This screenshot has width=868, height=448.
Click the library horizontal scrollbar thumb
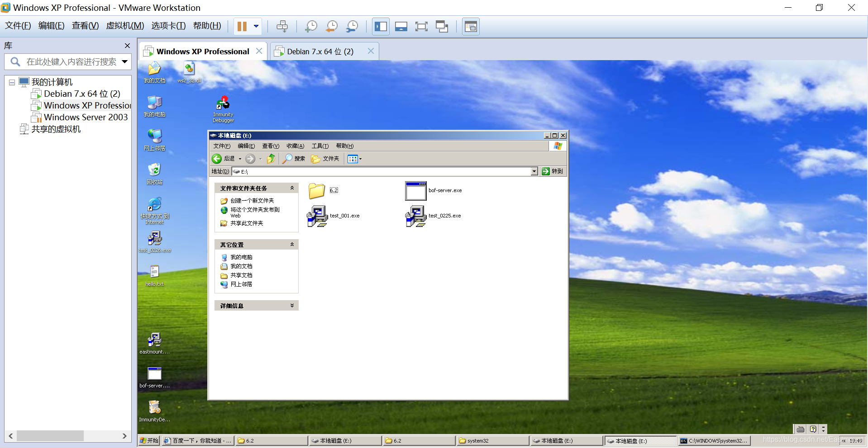coord(50,436)
